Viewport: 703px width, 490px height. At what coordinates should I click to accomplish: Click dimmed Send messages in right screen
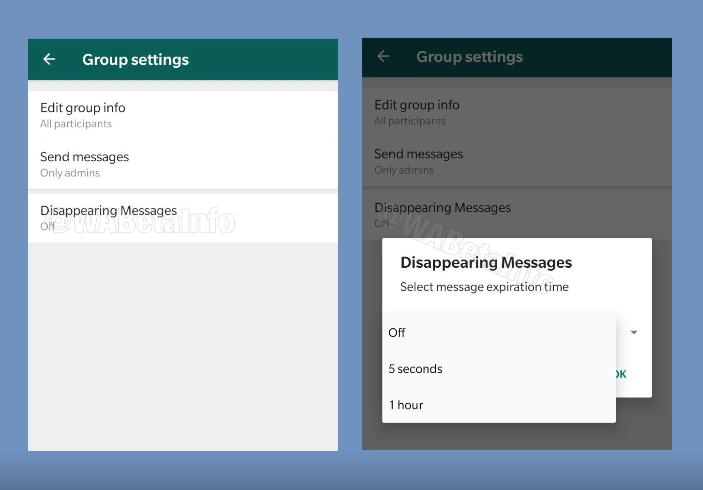pyautogui.click(x=516, y=161)
